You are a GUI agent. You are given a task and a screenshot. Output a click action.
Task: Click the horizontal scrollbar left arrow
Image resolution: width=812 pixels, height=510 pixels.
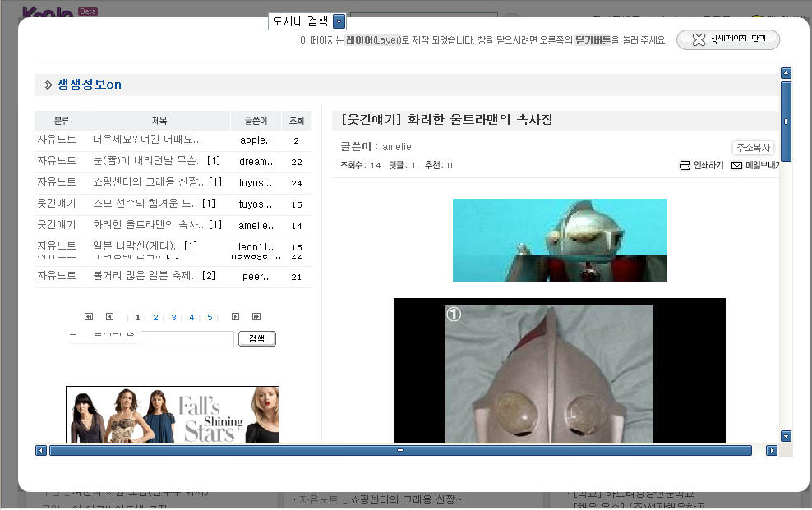point(41,451)
